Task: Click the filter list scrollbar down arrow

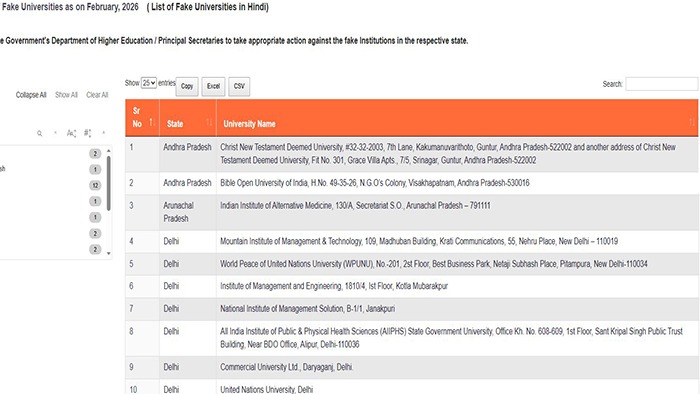Action: click(108, 253)
